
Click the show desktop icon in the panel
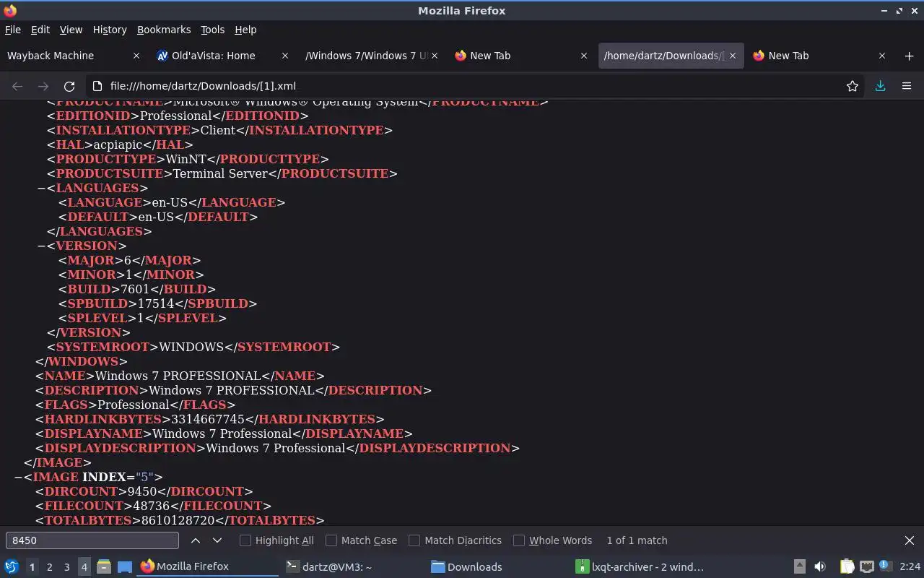(x=125, y=566)
